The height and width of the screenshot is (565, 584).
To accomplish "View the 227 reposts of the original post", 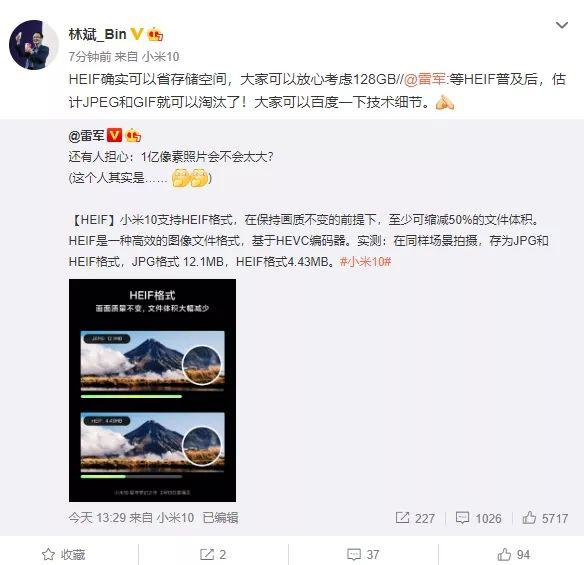I will 415,518.
